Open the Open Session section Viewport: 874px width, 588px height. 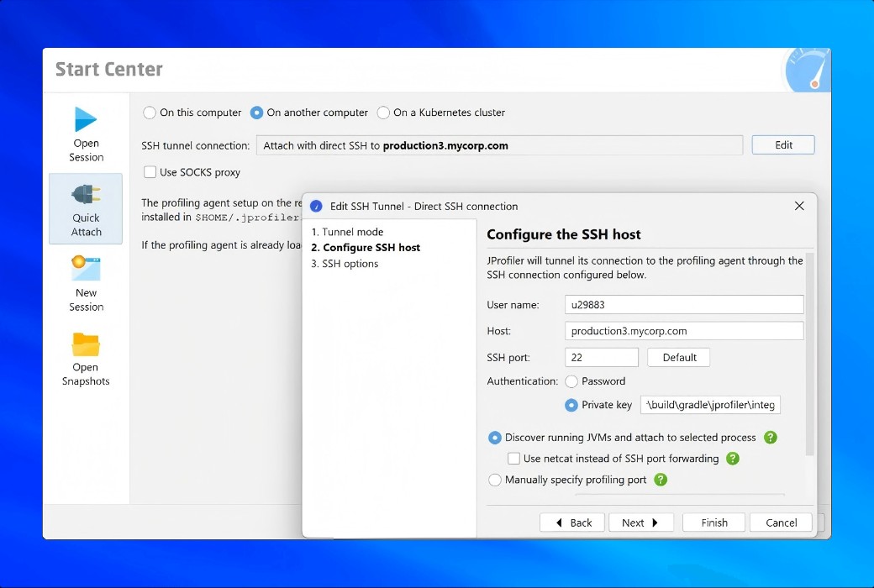tap(86, 134)
